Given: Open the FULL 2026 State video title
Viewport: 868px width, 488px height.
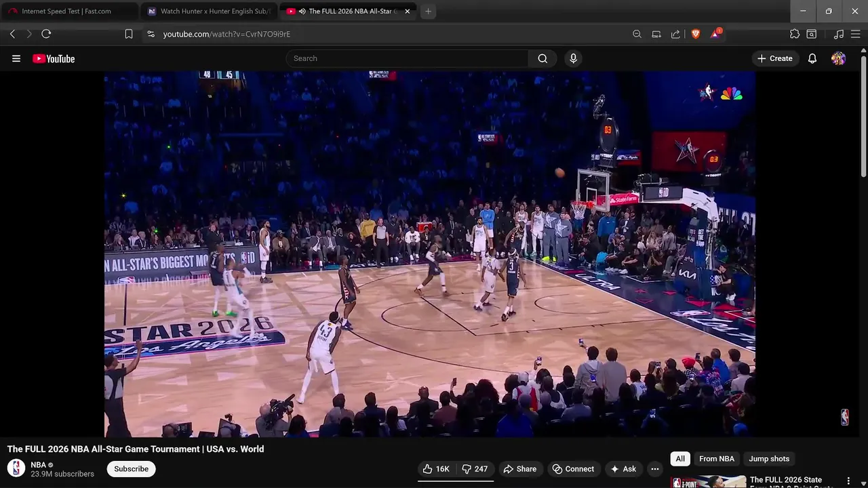Looking at the screenshot, I should 792,482.
